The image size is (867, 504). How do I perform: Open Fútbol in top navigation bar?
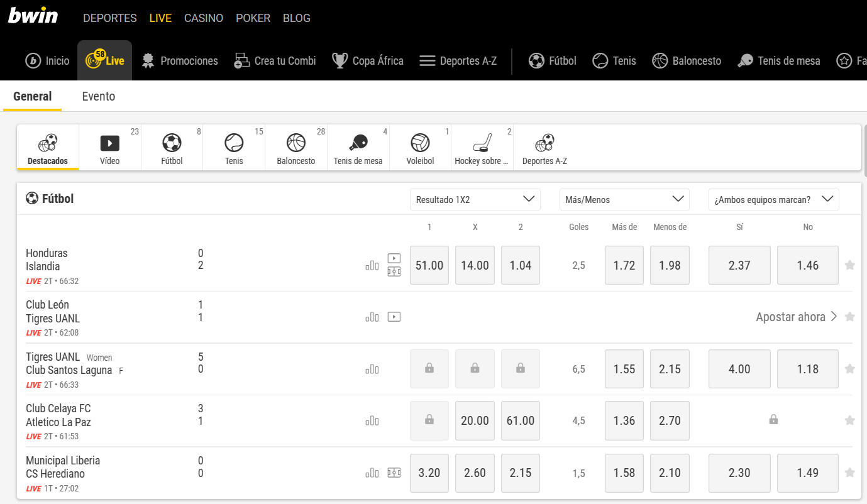[x=552, y=61]
